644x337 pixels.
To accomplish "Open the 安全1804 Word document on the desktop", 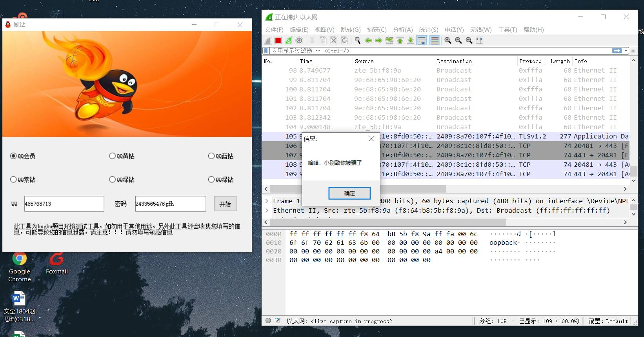I will [19, 307].
